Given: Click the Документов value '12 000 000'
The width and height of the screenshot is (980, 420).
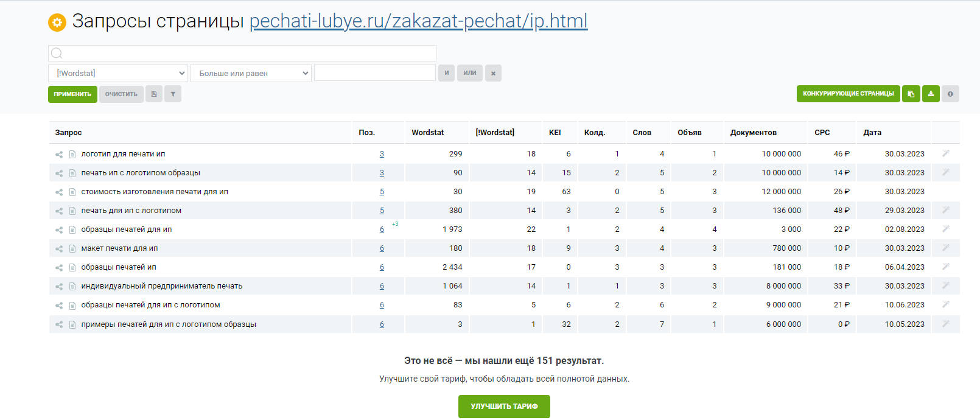Looking at the screenshot, I should tap(782, 192).
